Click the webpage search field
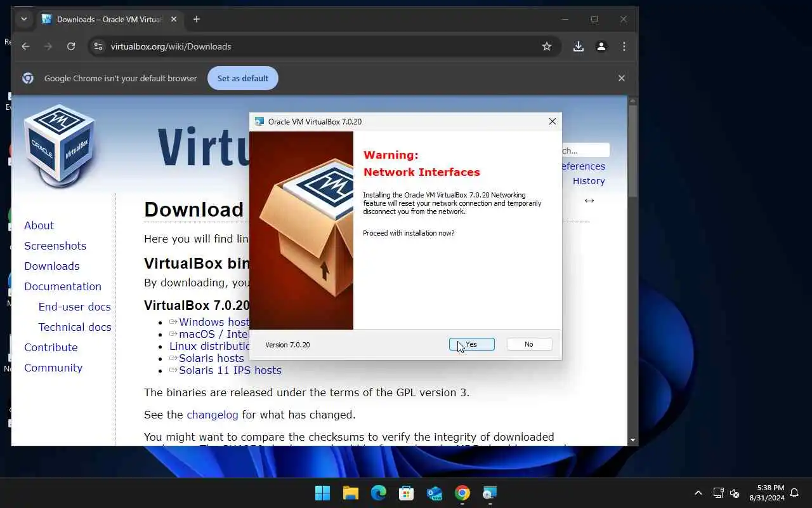This screenshot has height=508, width=812. (x=585, y=150)
